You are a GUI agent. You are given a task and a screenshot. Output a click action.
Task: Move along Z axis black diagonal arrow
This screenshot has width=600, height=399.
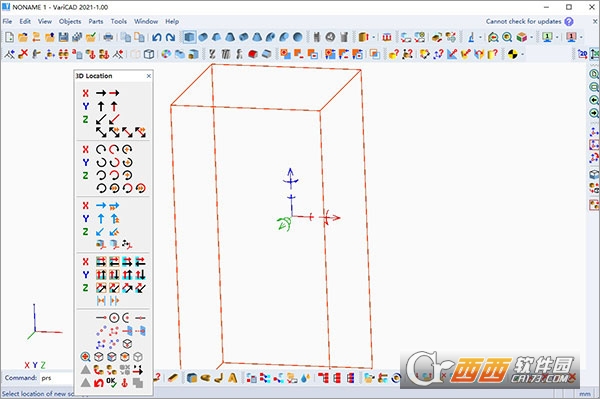101,119
